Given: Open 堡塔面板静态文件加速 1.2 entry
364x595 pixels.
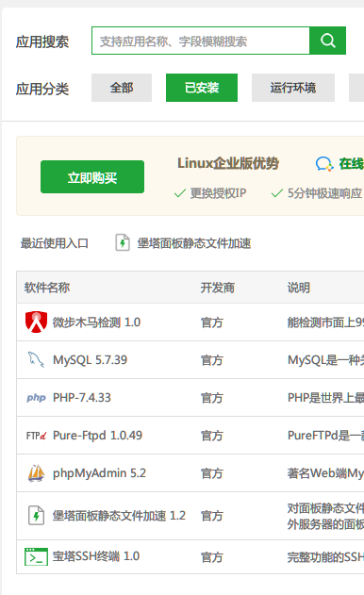Looking at the screenshot, I should pyautogui.click(x=119, y=516).
